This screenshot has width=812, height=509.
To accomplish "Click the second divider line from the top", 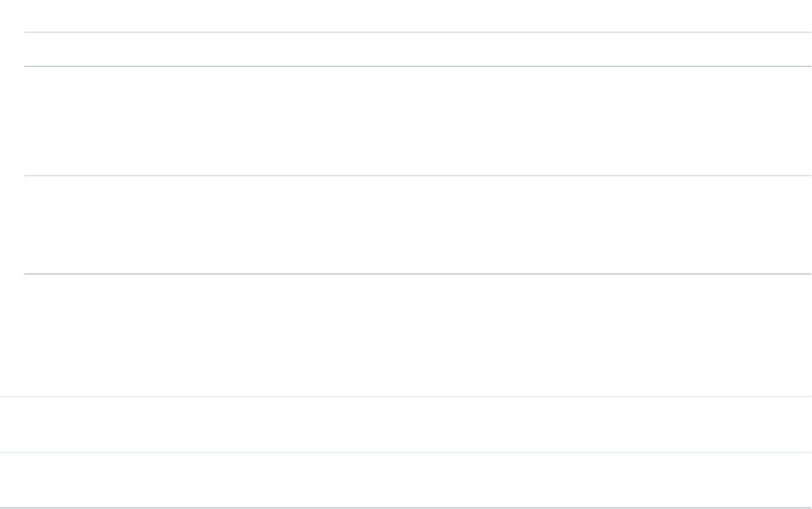I will click(x=417, y=66).
